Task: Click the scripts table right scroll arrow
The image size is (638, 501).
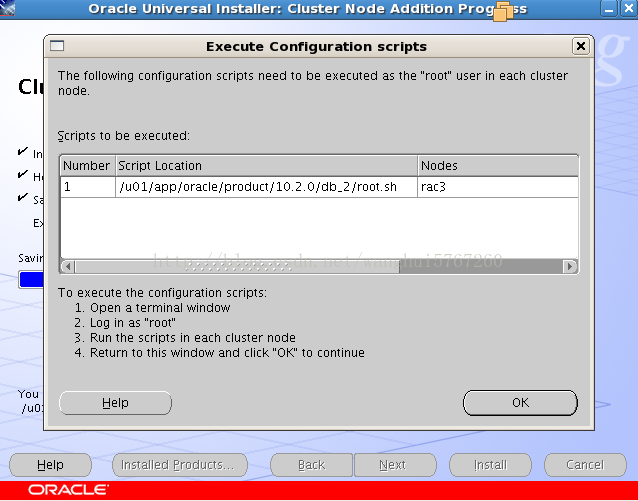Action: 570,267
